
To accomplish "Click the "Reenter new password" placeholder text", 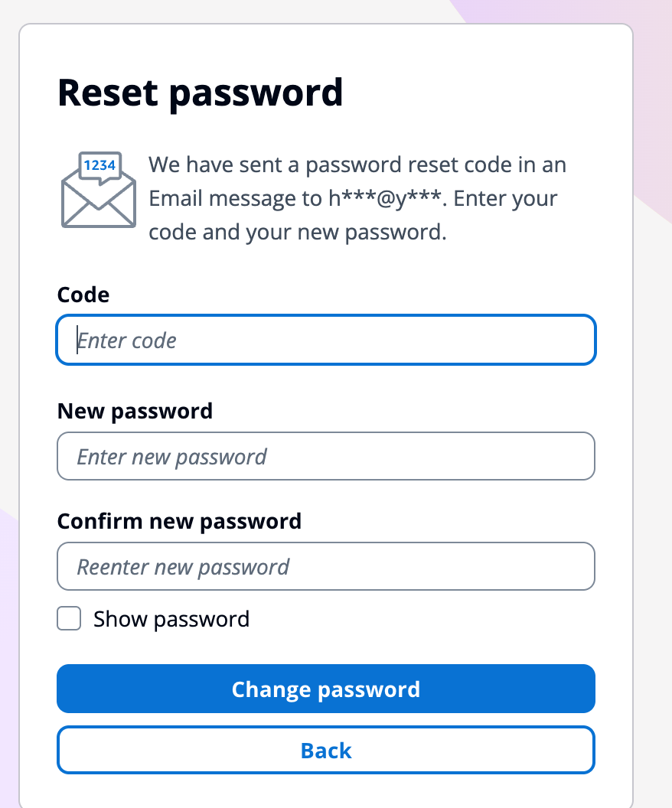I will [184, 568].
